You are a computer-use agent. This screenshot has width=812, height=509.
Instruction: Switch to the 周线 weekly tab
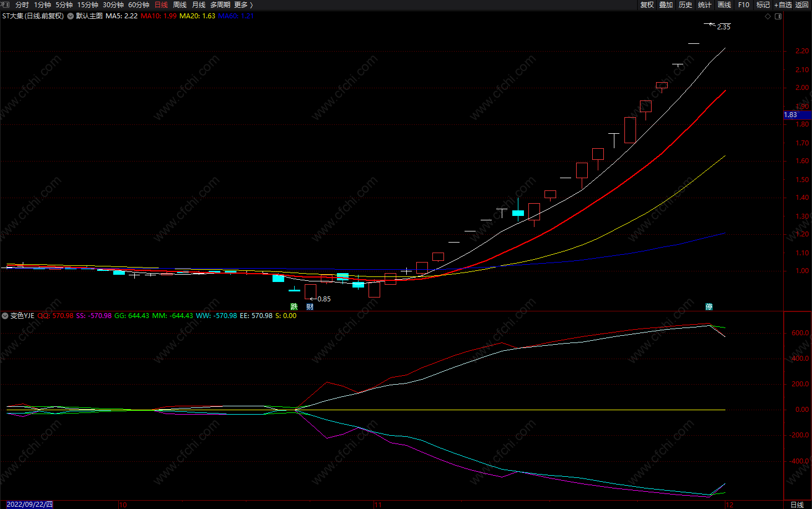180,4
